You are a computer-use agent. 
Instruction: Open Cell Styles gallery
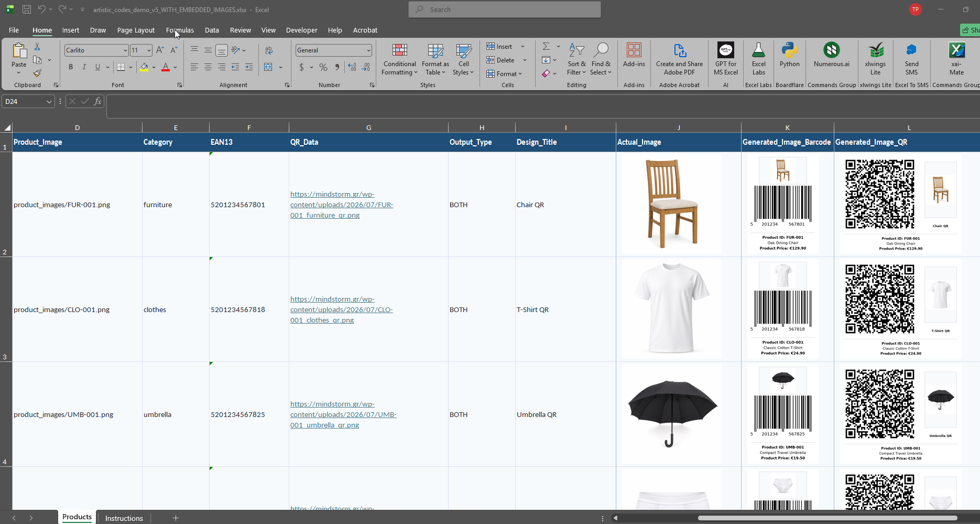(463, 59)
